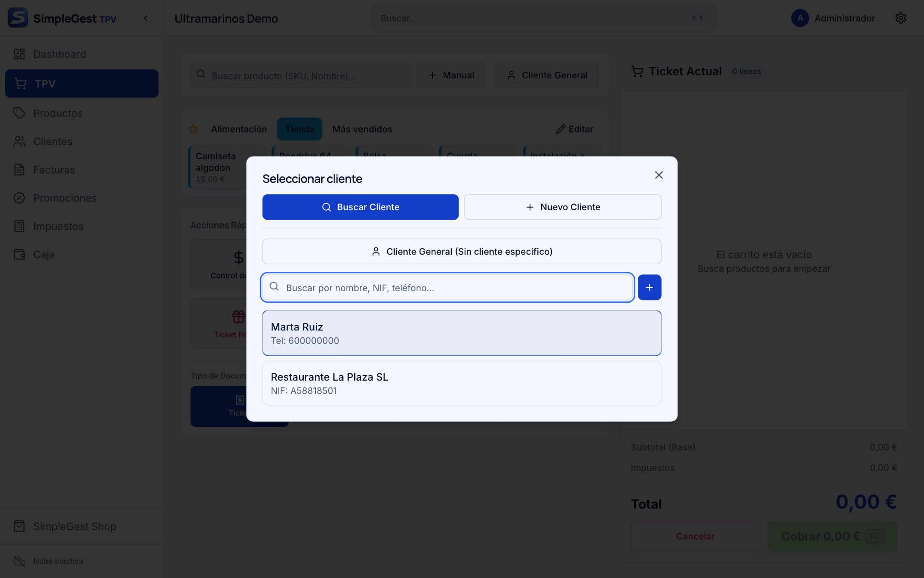Select the Tienda category tab
Viewport: 924px width, 578px height.
point(299,129)
